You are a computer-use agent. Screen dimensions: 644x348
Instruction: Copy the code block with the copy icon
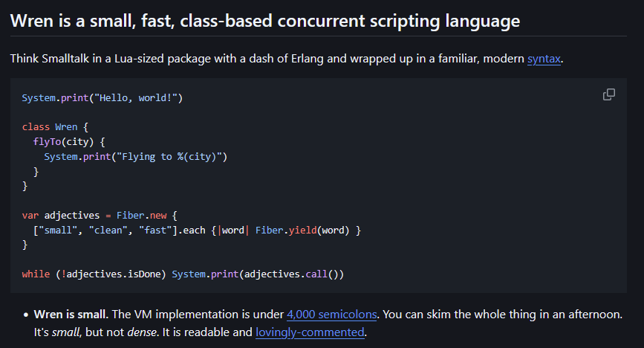(608, 94)
